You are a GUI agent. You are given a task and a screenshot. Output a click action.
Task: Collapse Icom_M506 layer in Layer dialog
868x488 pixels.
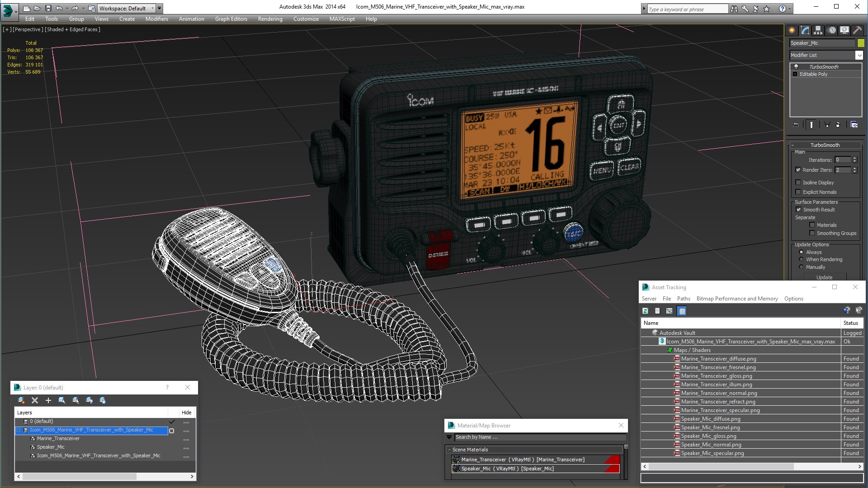pyautogui.click(x=19, y=430)
